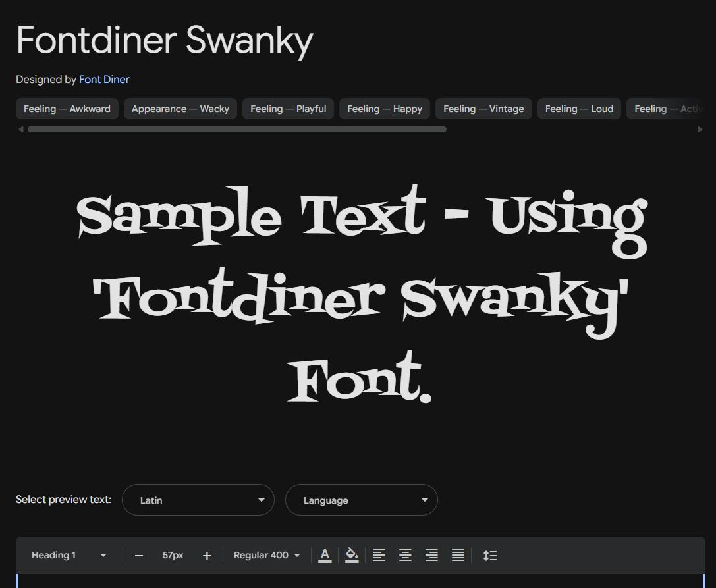Justify the preview text

(458, 555)
